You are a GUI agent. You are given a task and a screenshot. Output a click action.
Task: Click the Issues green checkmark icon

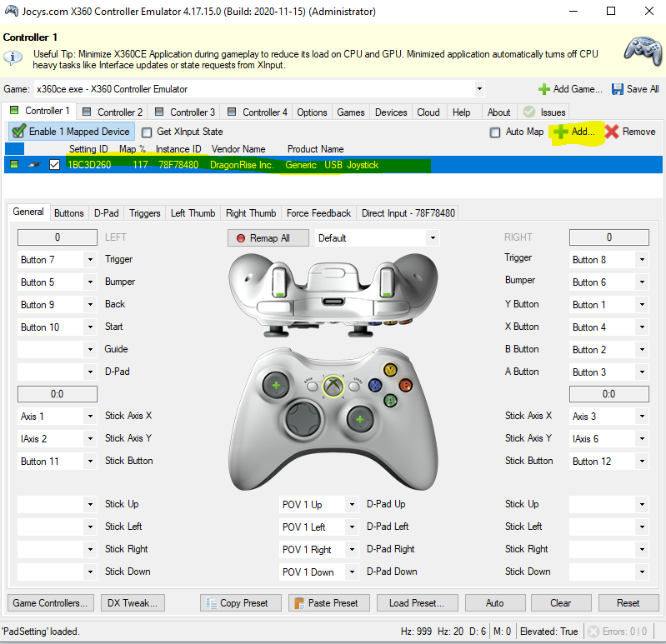[529, 112]
